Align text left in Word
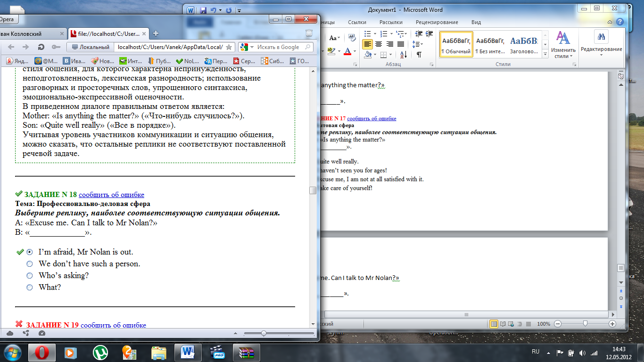Screen dimensions: 644x362 368,44
